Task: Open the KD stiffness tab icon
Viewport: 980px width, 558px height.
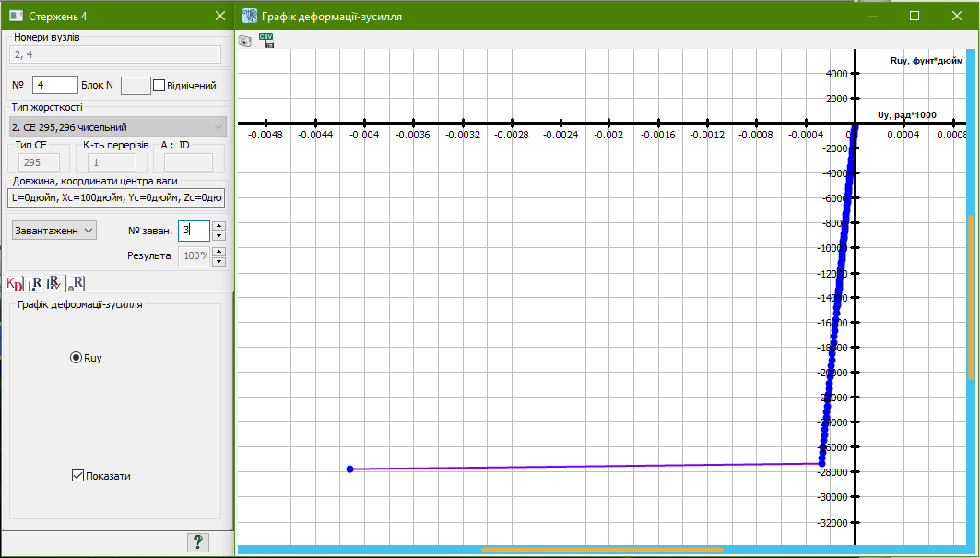Action: (x=14, y=284)
